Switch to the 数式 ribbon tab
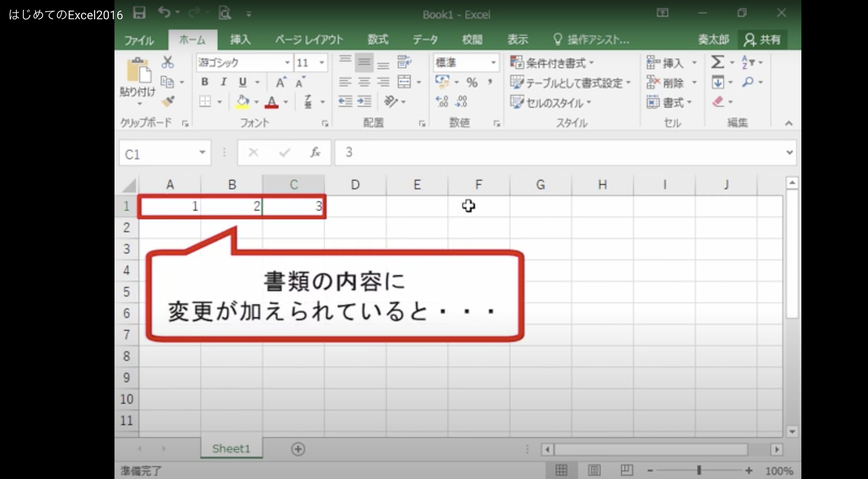Screen dimensions: 868x479 click(x=378, y=40)
